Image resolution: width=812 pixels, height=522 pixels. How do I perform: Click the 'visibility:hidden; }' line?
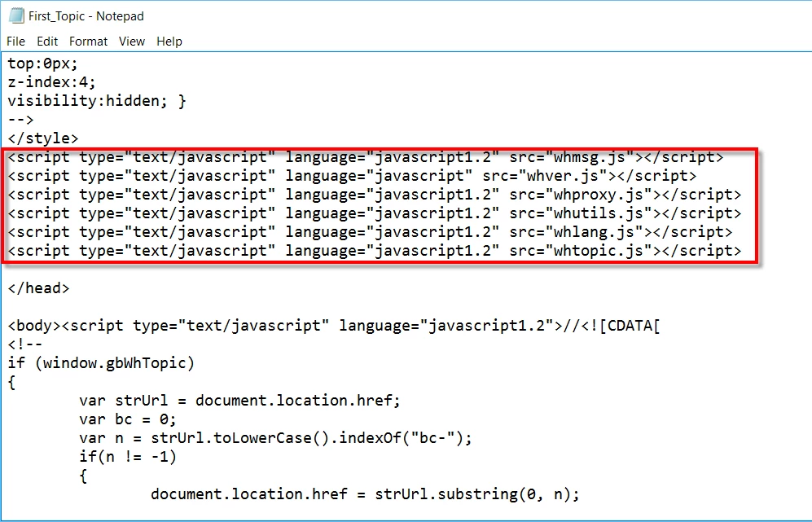pos(96,101)
